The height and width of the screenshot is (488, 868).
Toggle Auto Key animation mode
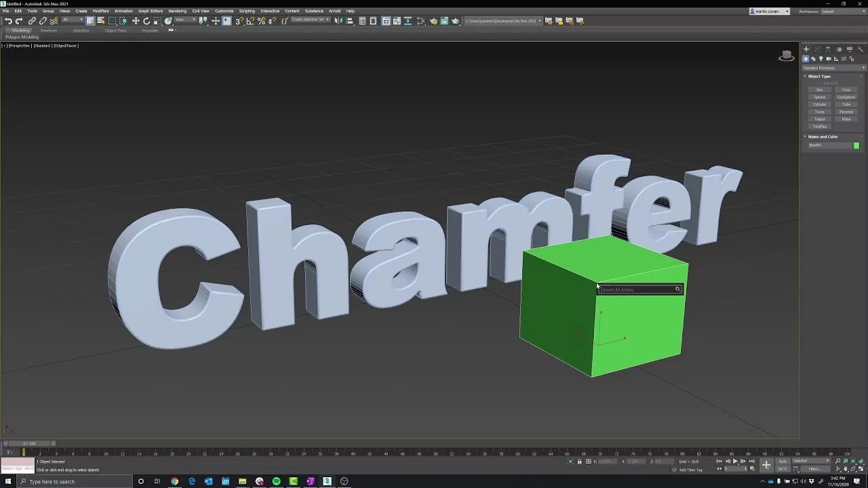click(x=783, y=462)
